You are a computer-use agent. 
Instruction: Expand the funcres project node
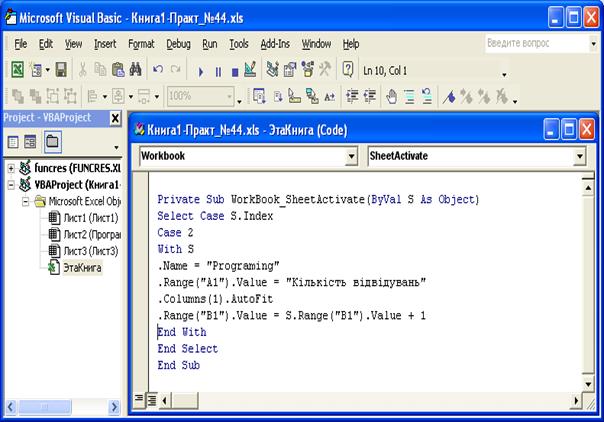(11, 168)
